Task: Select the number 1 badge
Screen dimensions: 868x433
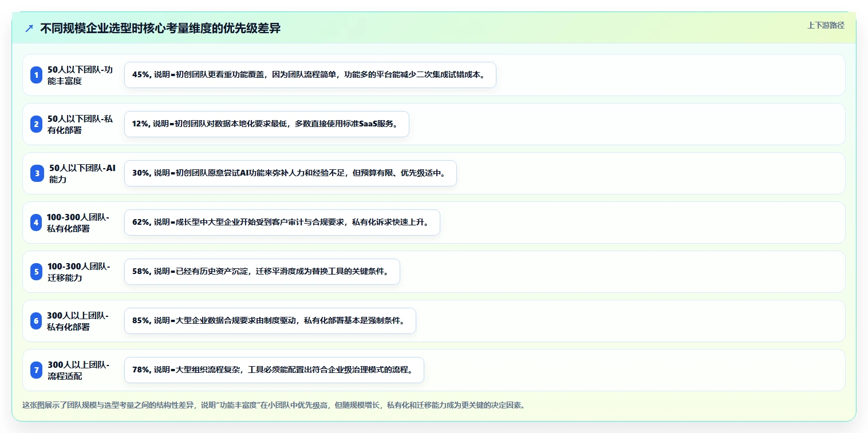Action: (x=37, y=75)
